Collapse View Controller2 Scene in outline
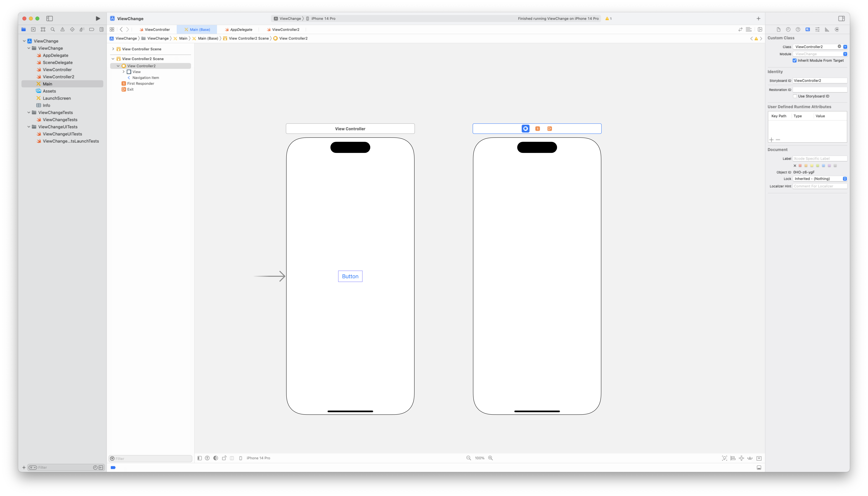This screenshot has width=868, height=496. click(x=113, y=59)
